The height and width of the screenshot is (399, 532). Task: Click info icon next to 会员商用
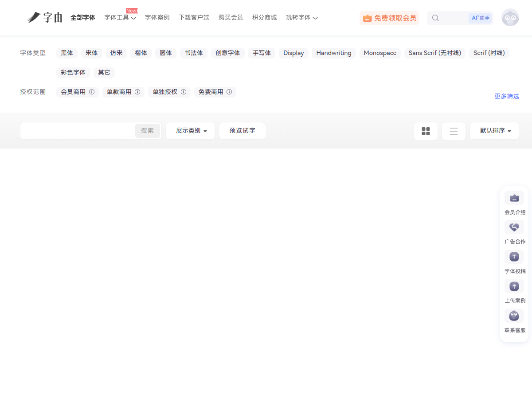coord(92,92)
